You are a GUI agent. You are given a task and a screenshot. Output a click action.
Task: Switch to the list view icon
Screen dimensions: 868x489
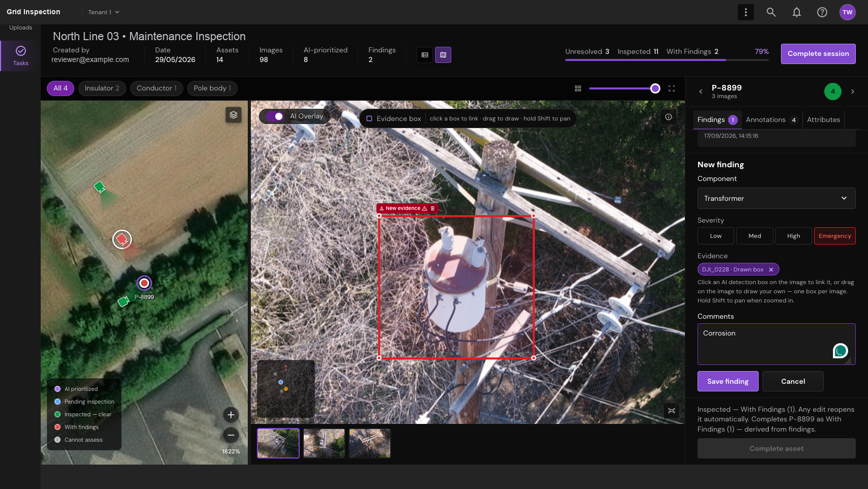coord(425,55)
